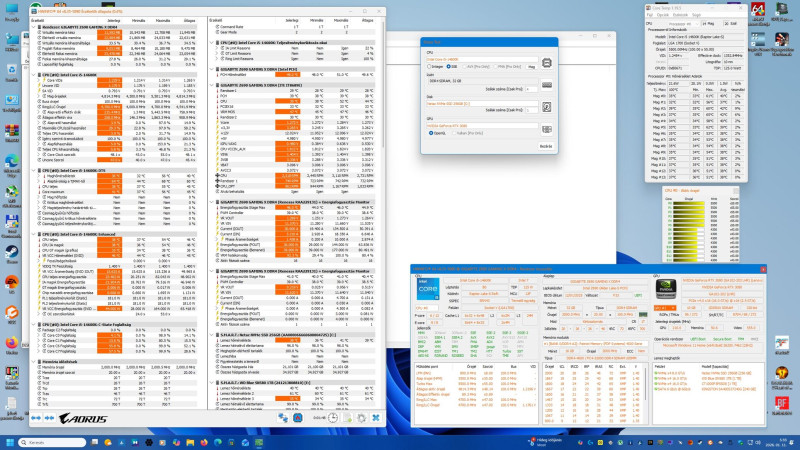Click the red and blue icon in HWiNFO sensor toolbar

297,418
